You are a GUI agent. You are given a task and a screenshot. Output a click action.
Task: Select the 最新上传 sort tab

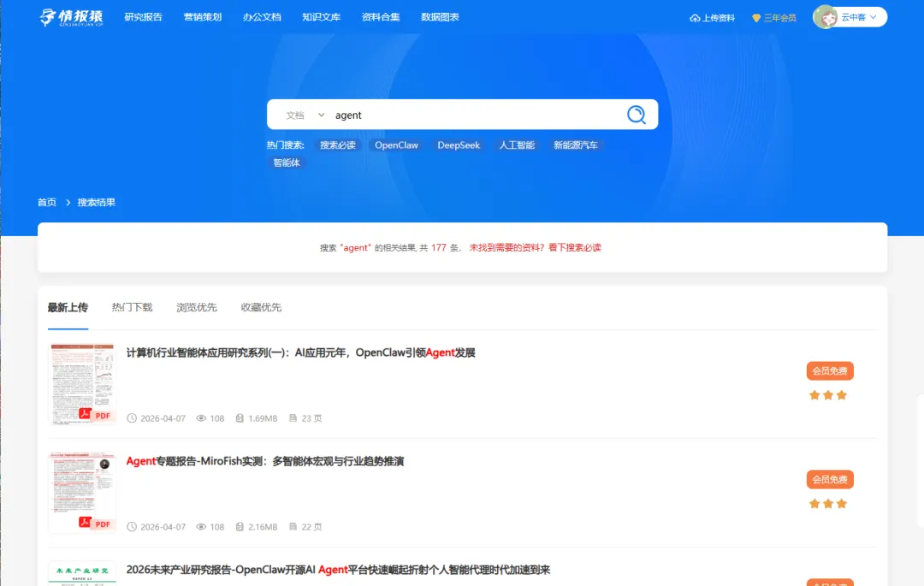pyautogui.click(x=68, y=307)
